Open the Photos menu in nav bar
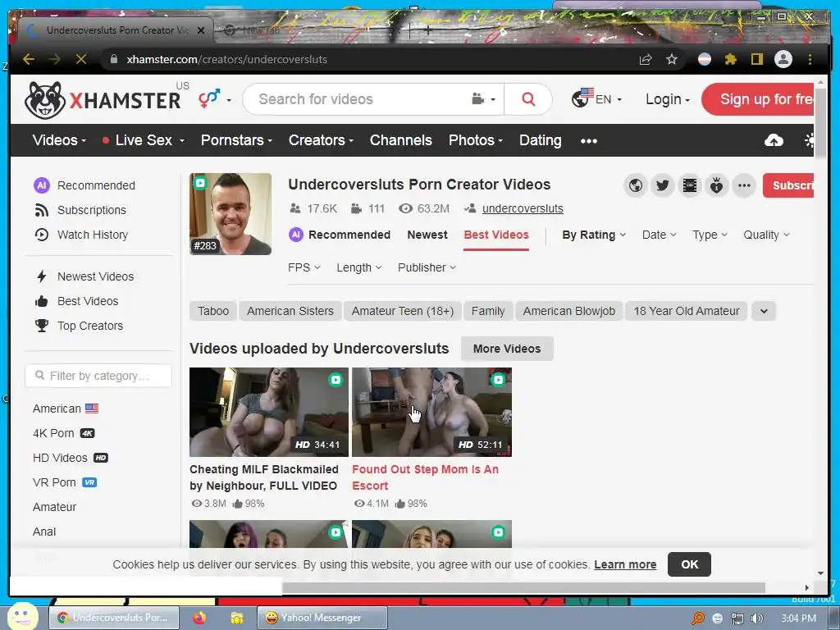 pyautogui.click(x=476, y=140)
